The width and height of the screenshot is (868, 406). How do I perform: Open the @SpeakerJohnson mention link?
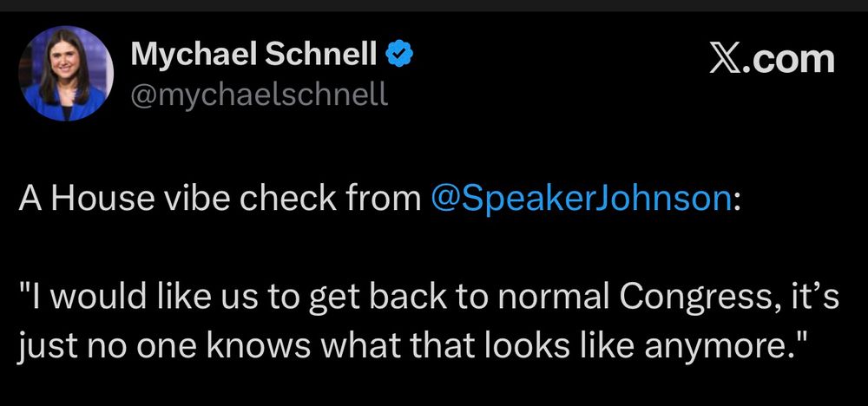click(x=579, y=199)
